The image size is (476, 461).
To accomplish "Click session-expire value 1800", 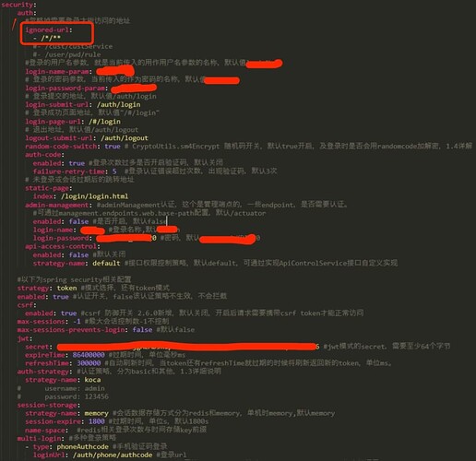I will pos(97,421).
